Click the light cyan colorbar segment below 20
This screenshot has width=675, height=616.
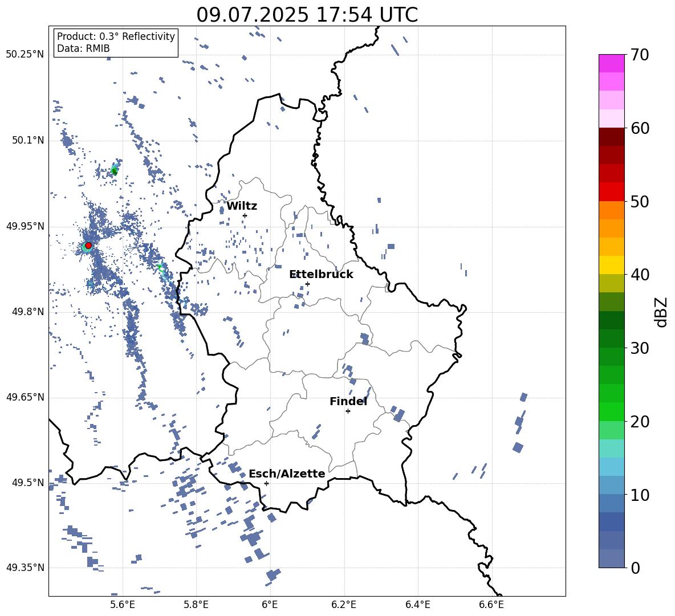(612, 448)
